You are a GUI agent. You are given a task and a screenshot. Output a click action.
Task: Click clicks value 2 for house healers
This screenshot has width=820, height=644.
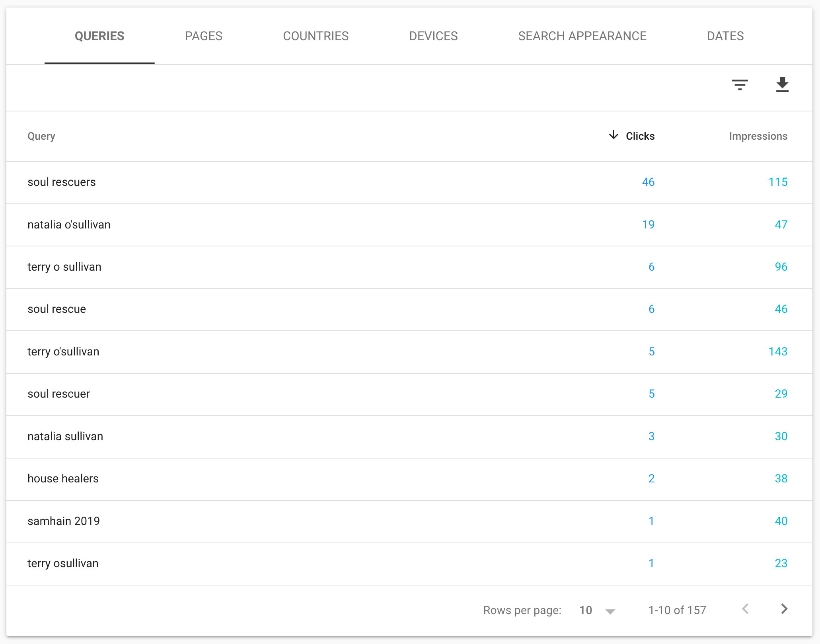pyautogui.click(x=651, y=478)
